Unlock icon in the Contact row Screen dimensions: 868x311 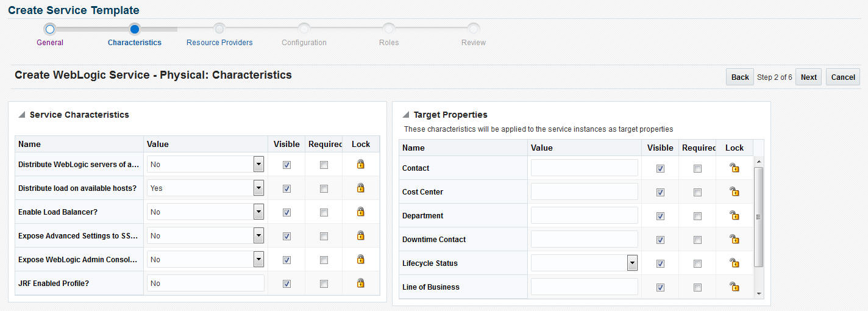point(734,168)
